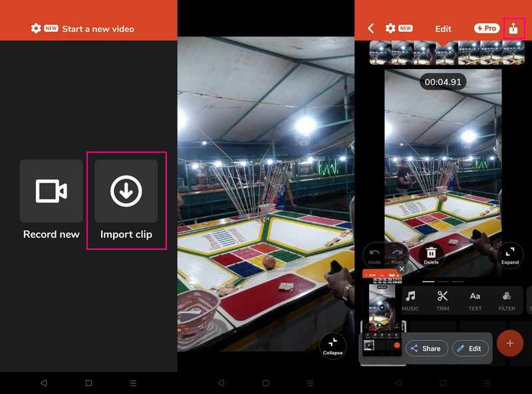
Task: Share the captured screenshot
Action: click(x=426, y=348)
